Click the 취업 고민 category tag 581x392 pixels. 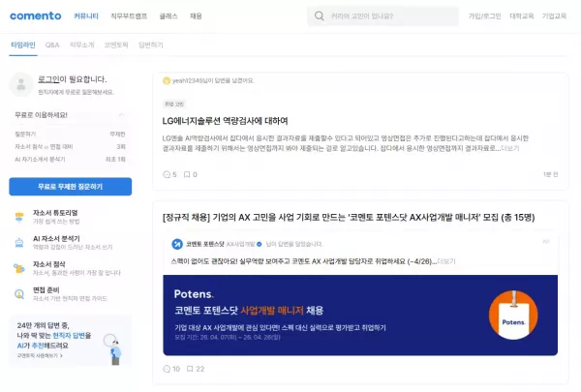click(x=174, y=105)
